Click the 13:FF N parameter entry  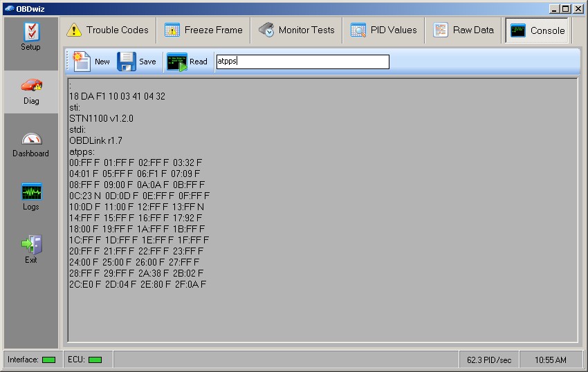click(x=188, y=207)
